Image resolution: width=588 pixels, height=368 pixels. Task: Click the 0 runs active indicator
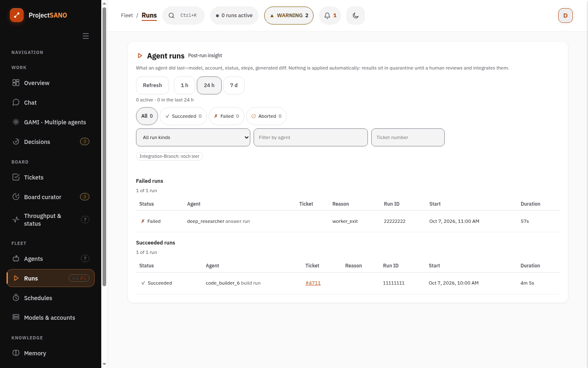point(234,16)
